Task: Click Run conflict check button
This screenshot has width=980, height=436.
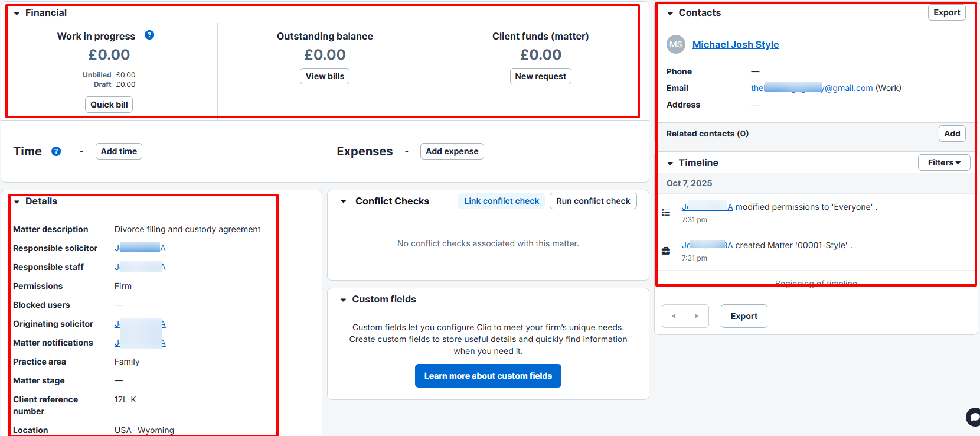Action: pyautogui.click(x=593, y=201)
